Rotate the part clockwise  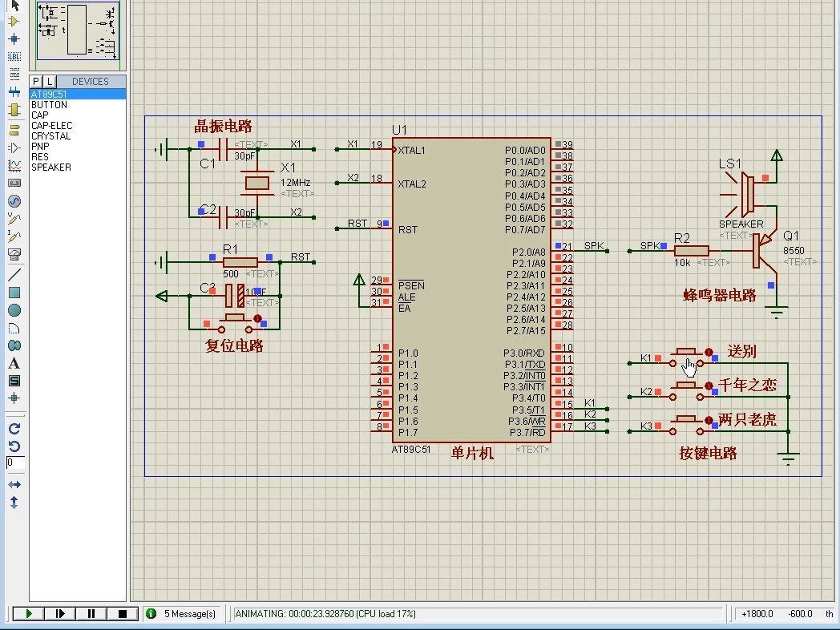14,429
